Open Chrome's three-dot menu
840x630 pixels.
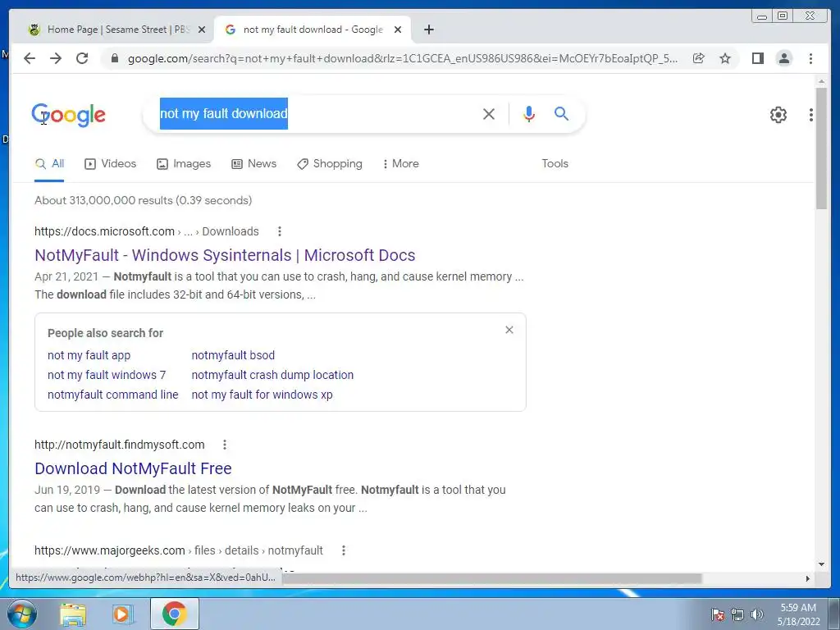click(810, 58)
